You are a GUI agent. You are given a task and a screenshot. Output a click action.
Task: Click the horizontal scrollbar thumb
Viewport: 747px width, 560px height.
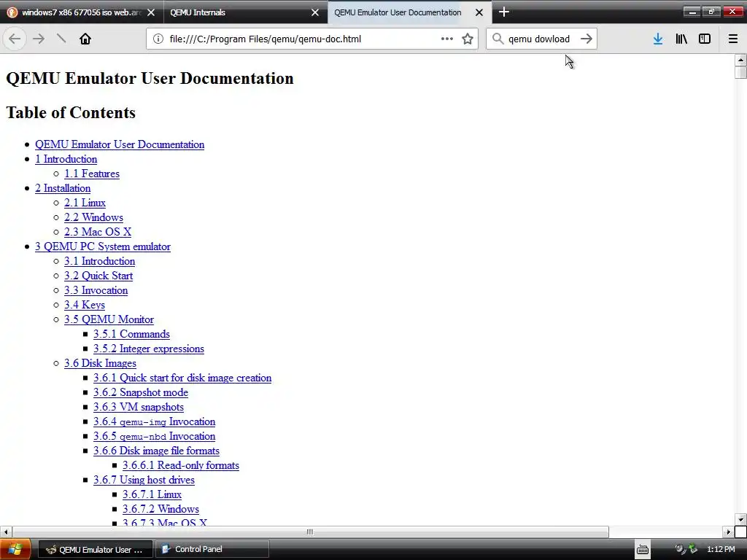tap(310, 532)
